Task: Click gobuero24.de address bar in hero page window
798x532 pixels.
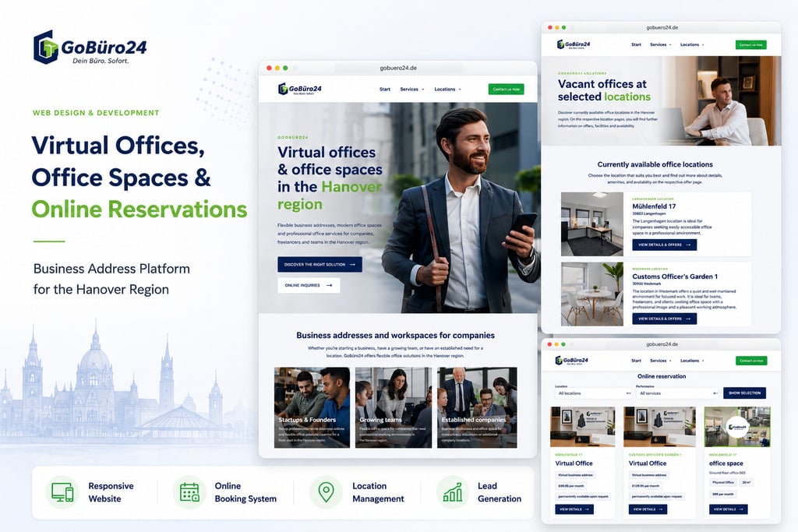Action: (398, 68)
